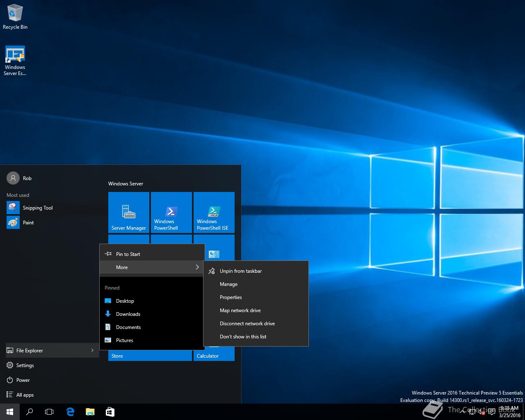Choose Pin to Start
Screen dimensions: 525x420
152,254
